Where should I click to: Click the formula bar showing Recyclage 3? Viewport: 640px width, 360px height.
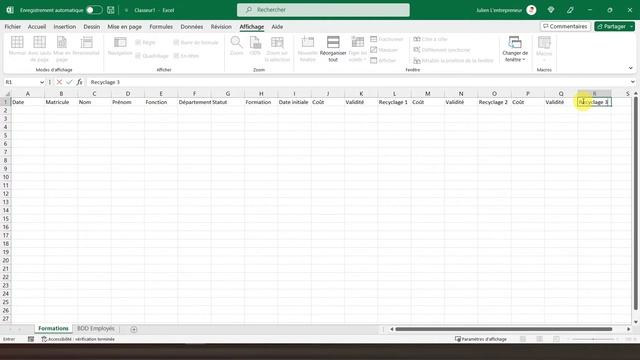point(359,82)
